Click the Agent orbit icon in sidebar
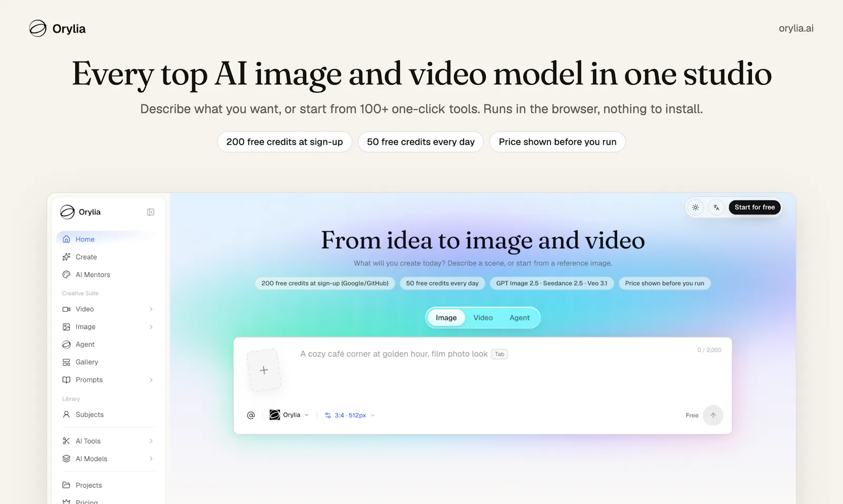This screenshot has height=504, width=843. [66, 344]
